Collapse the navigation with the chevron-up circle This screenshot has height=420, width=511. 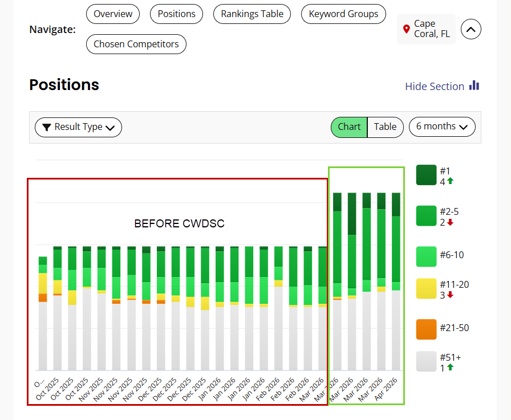tap(471, 29)
